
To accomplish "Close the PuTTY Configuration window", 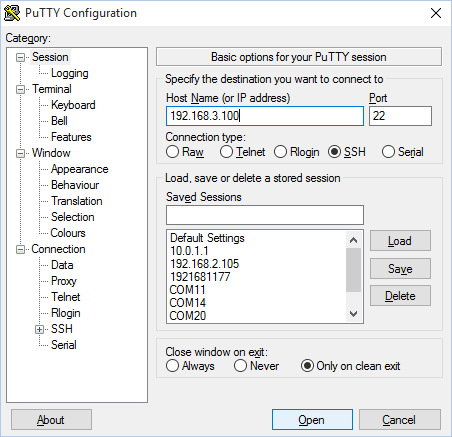I will click(x=436, y=13).
